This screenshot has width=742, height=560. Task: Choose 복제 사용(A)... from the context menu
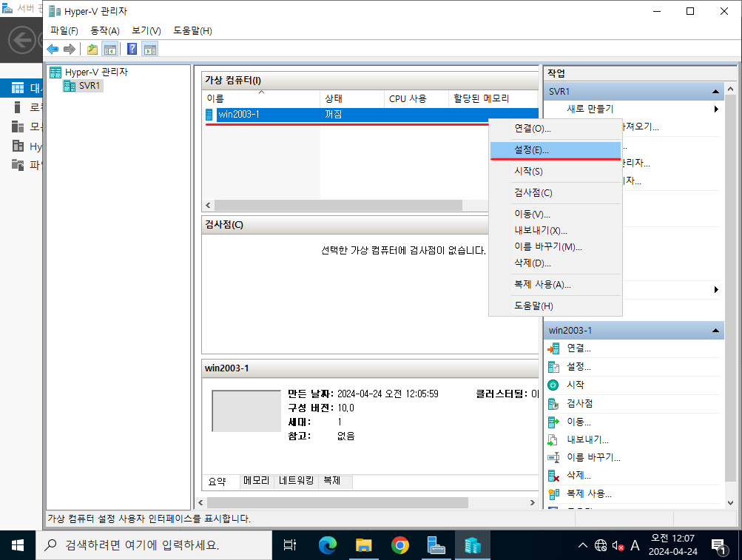tap(555, 285)
